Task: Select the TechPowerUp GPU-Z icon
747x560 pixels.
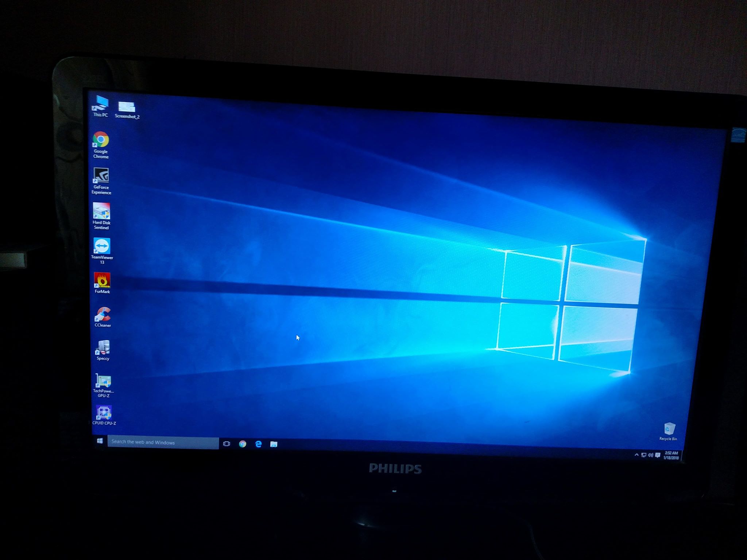Action: pos(103,381)
